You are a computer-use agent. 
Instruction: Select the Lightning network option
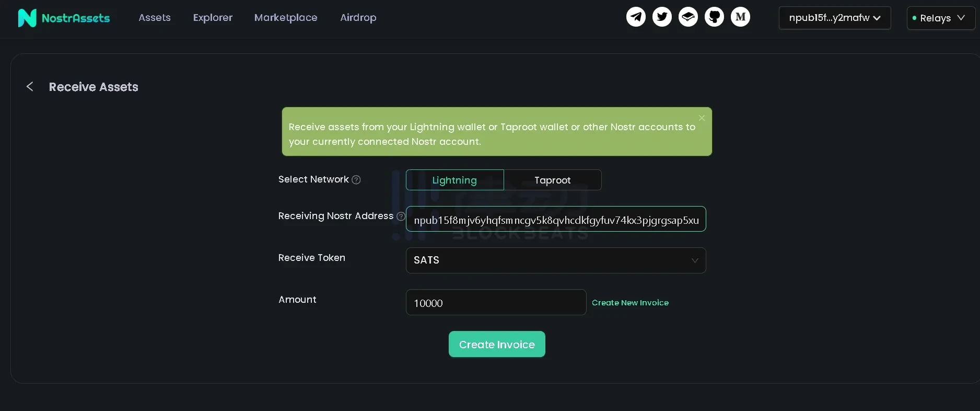tap(454, 180)
